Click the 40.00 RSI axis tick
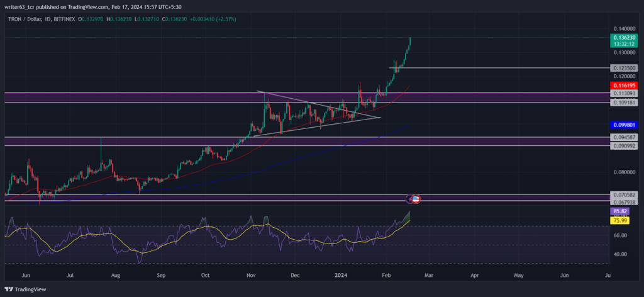The width and height of the screenshot is (644, 297). point(619,254)
